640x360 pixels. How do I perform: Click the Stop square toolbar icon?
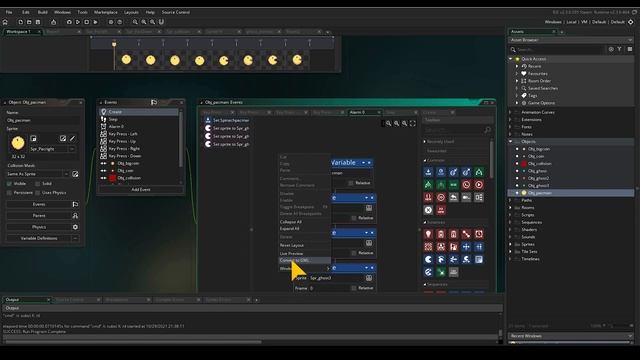pyautogui.click(x=87, y=22)
